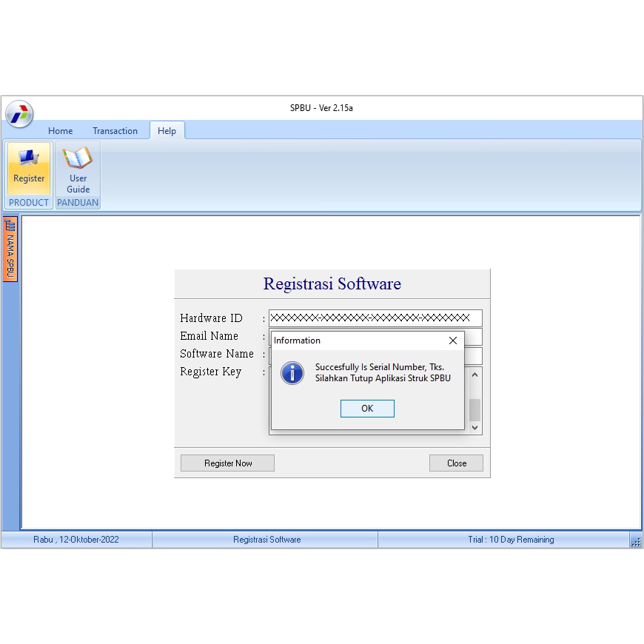644x644 pixels.
Task: Click the Register Now button
Action: click(x=227, y=463)
